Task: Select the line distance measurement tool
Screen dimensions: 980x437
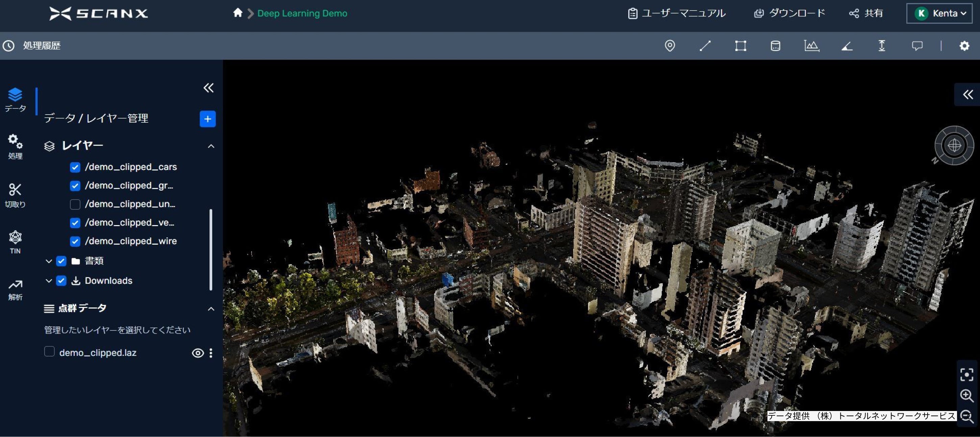Action: coord(705,46)
